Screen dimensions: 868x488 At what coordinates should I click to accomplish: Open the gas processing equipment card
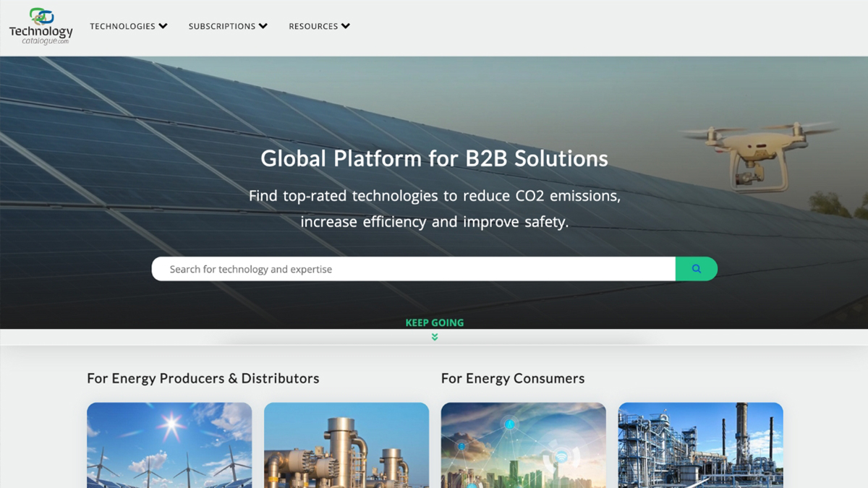346,445
